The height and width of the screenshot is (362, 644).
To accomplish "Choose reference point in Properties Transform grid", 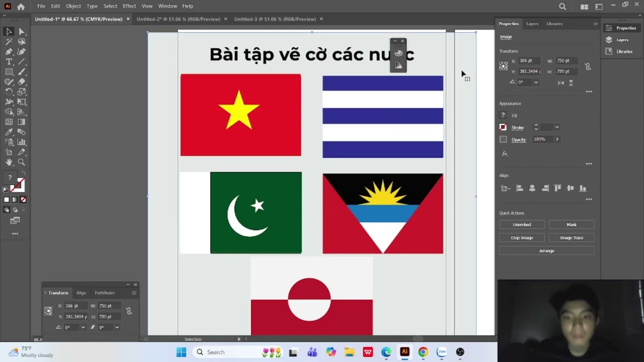I will pyautogui.click(x=503, y=66).
